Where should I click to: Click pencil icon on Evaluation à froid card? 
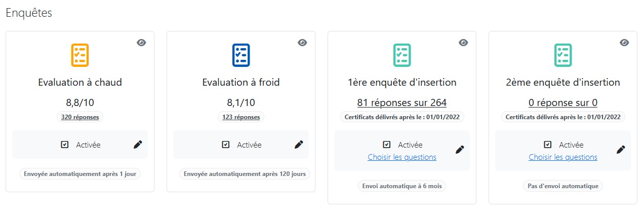point(299,145)
